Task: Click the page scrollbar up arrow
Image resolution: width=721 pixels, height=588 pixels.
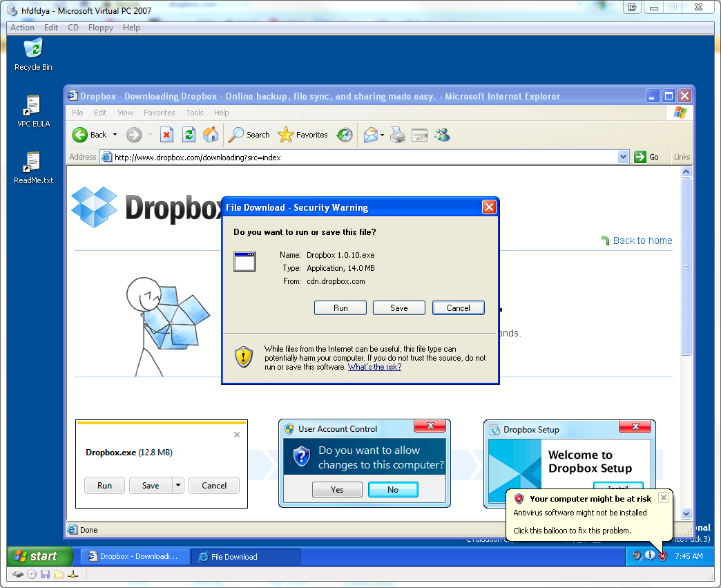Action: tap(686, 171)
